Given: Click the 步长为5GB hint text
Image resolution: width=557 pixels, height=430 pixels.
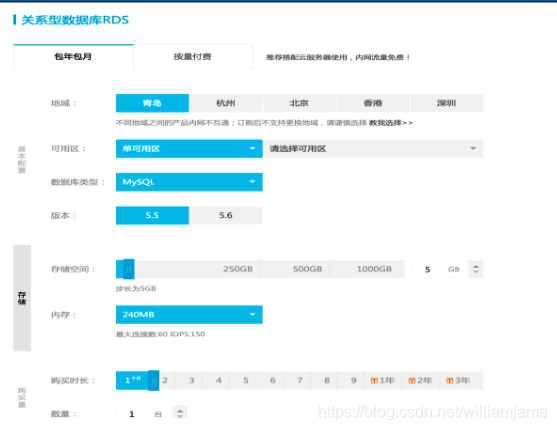Looking at the screenshot, I should 136,289.
